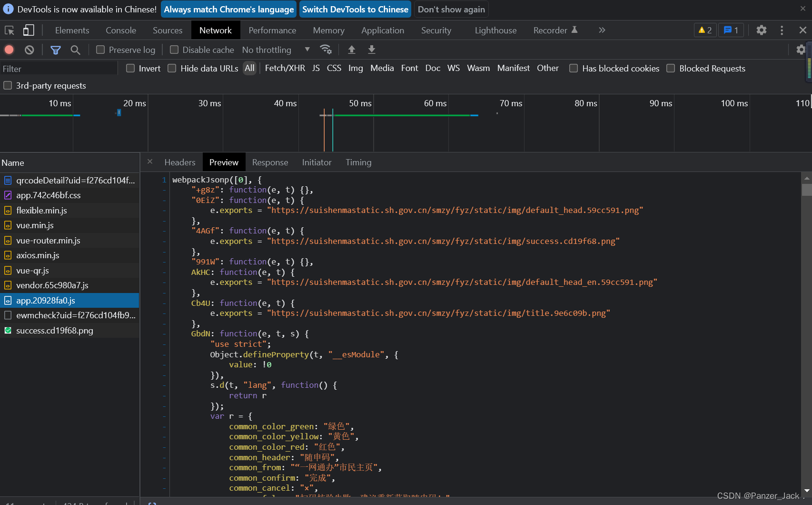Open the Performance tab
Image resolution: width=812 pixels, height=505 pixels.
(272, 30)
